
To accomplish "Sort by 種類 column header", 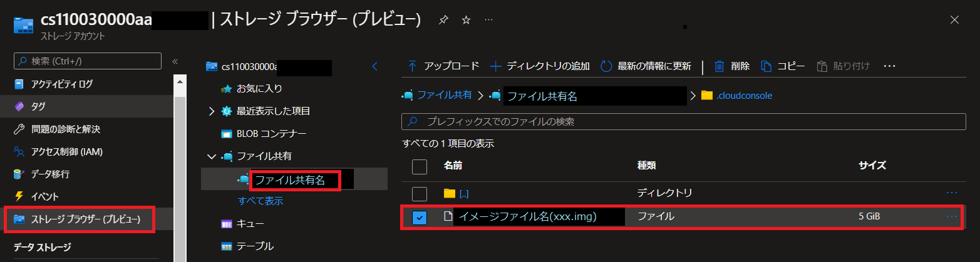I will (646, 166).
